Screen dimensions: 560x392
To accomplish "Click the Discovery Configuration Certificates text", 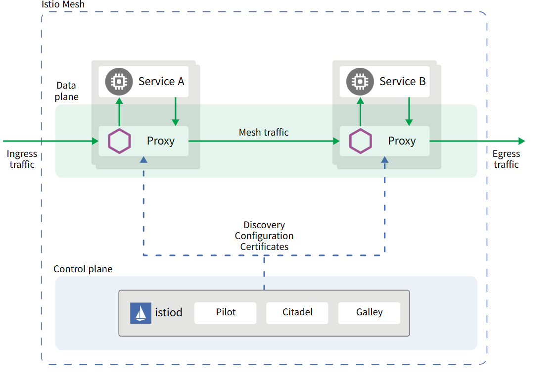I will [x=264, y=236].
